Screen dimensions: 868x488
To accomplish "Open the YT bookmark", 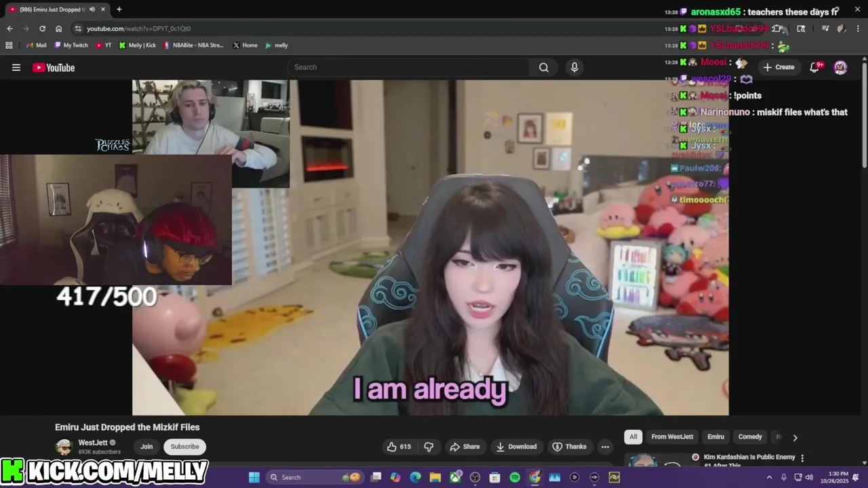I will click(x=104, y=45).
